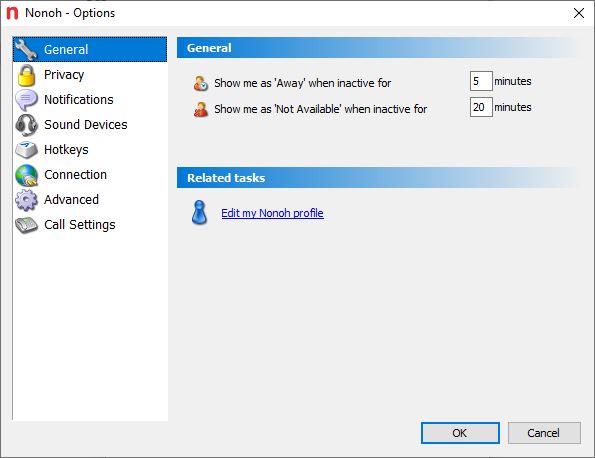
Task: Confirm settings with the OK button
Action: click(460, 433)
